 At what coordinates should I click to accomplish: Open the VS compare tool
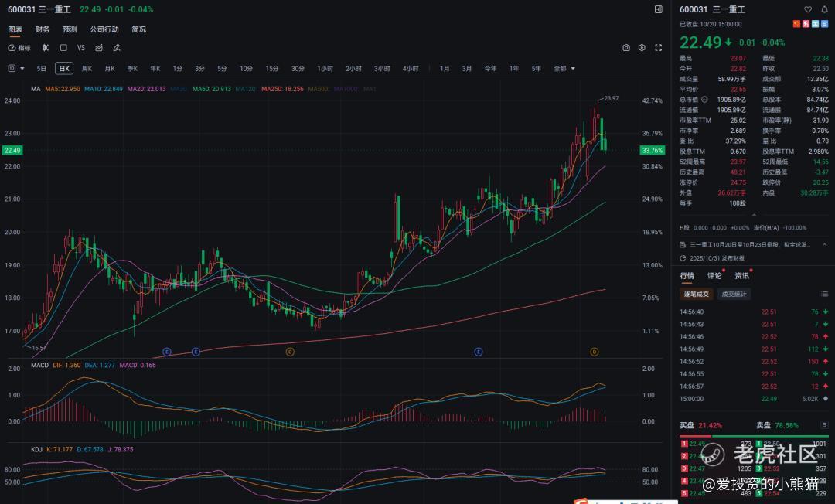pyautogui.click(x=81, y=48)
